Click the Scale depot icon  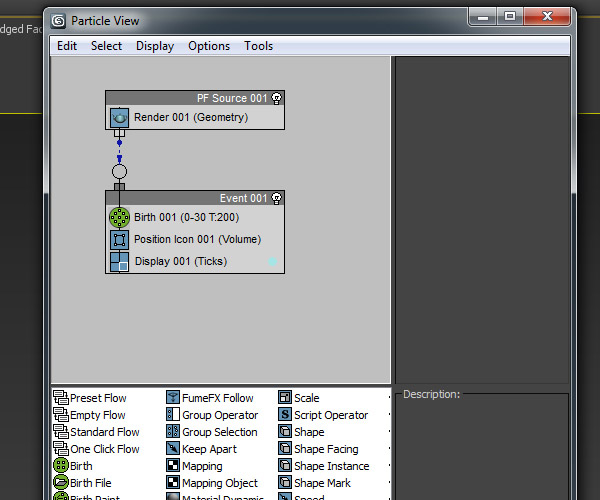(285, 397)
